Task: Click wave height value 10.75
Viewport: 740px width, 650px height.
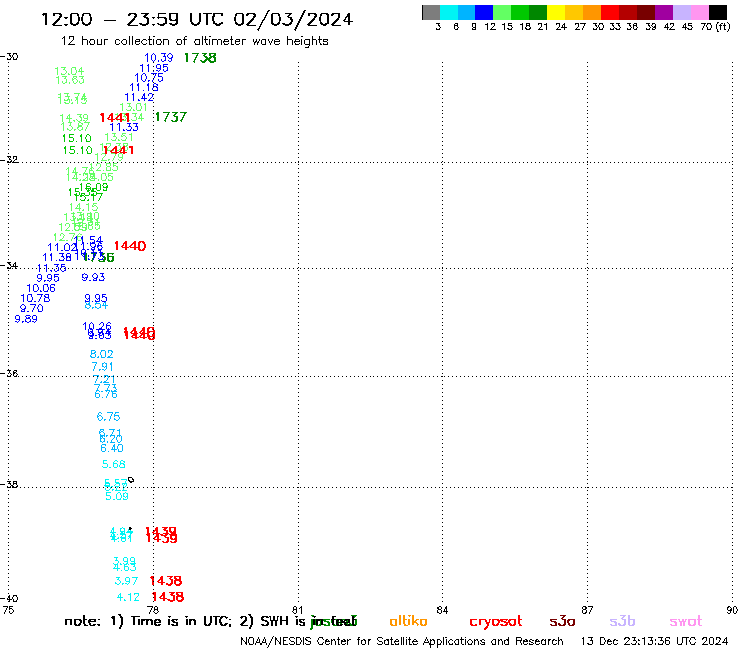Action: (149, 78)
